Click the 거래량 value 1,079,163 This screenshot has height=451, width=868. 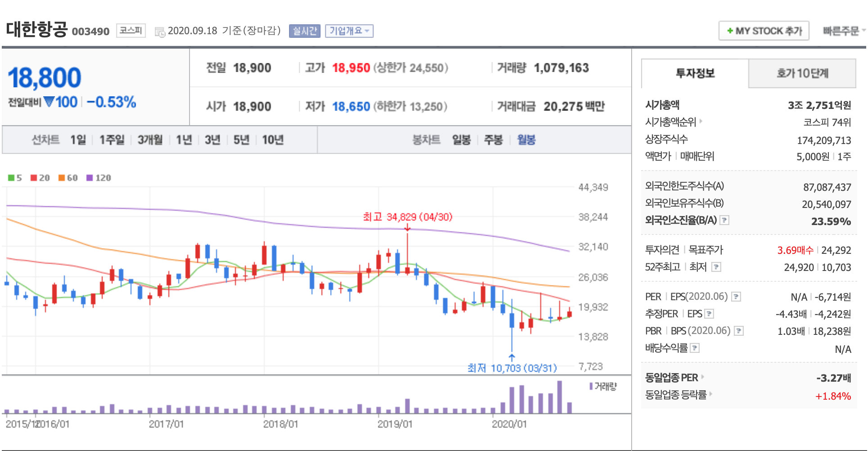point(561,68)
